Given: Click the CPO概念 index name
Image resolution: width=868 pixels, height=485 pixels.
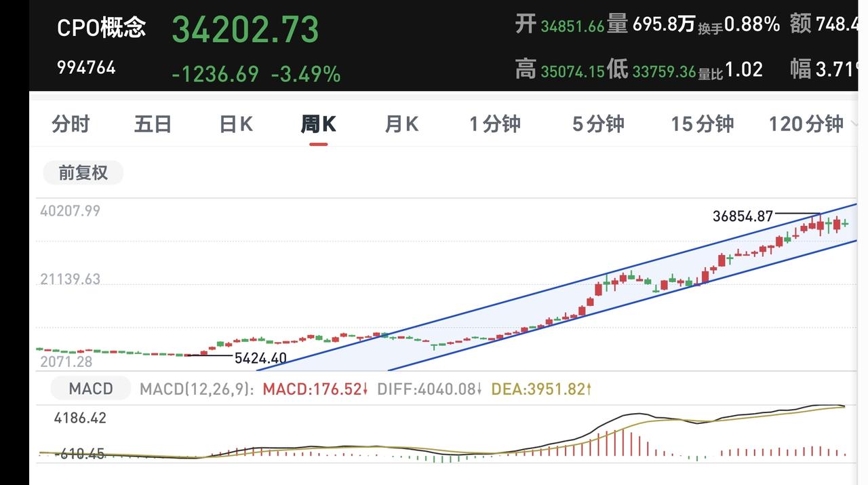Looking at the screenshot, I should point(101,28).
